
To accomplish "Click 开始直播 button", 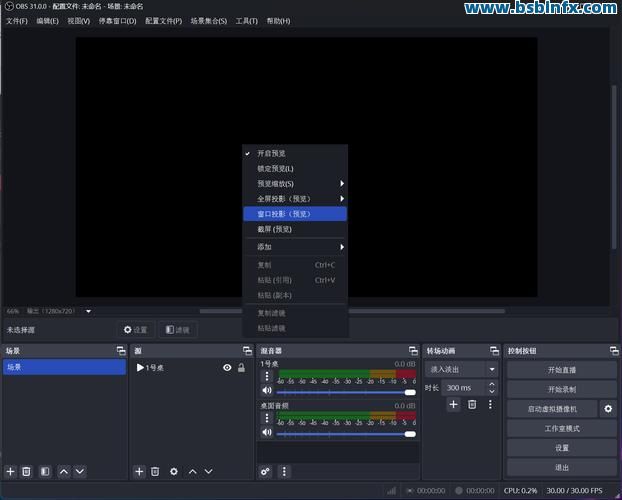I will click(562, 370).
